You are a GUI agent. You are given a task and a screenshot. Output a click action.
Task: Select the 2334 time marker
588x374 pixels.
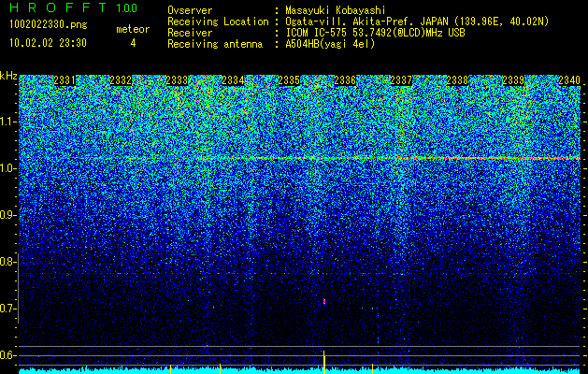pyautogui.click(x=233, y=80)
